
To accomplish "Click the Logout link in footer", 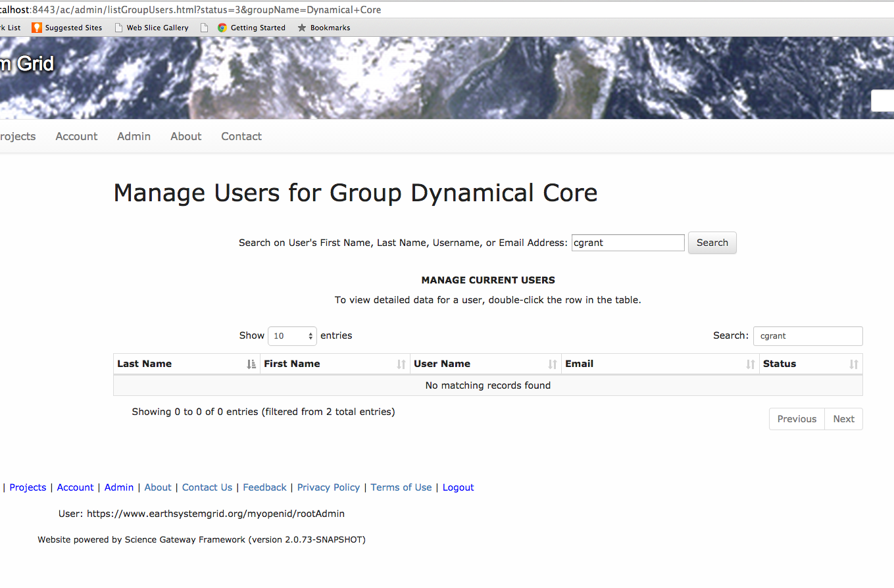I will tap(458, 487).
